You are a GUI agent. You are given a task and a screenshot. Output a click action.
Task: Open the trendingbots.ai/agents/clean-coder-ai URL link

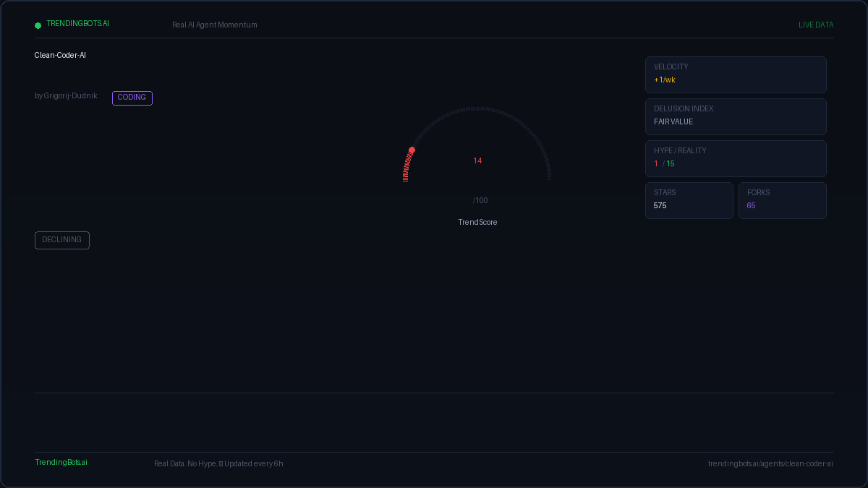point(770,463)
